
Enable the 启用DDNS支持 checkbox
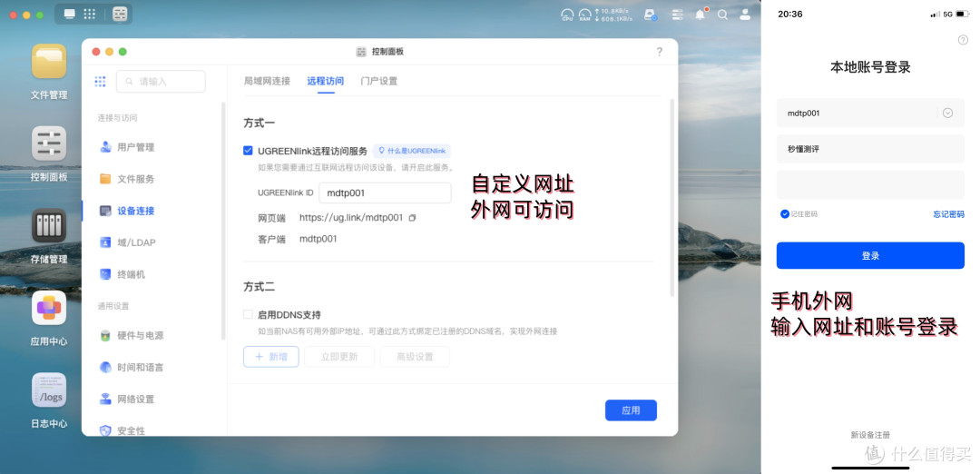pos(248,314)
